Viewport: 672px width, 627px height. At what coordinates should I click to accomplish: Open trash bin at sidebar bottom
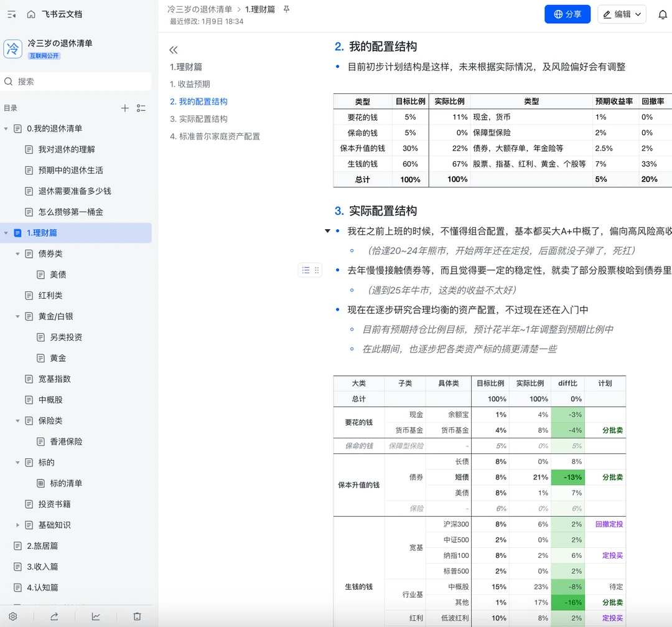point(137,616)
